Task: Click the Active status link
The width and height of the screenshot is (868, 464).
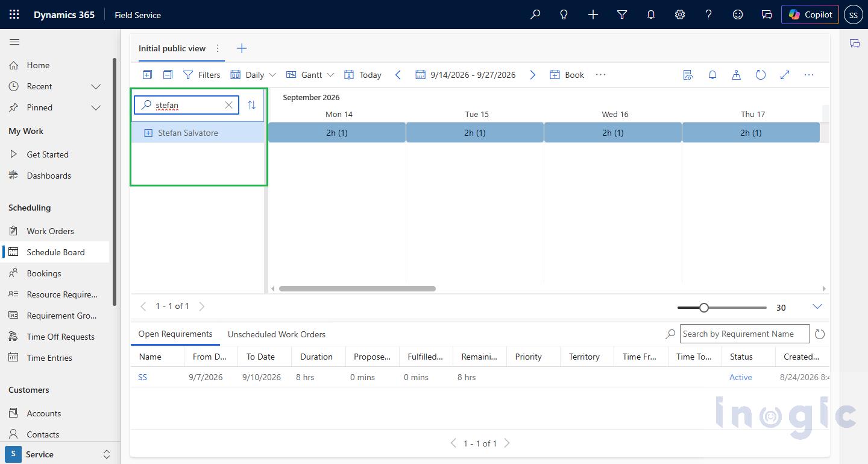Action: tap(741, 377)
